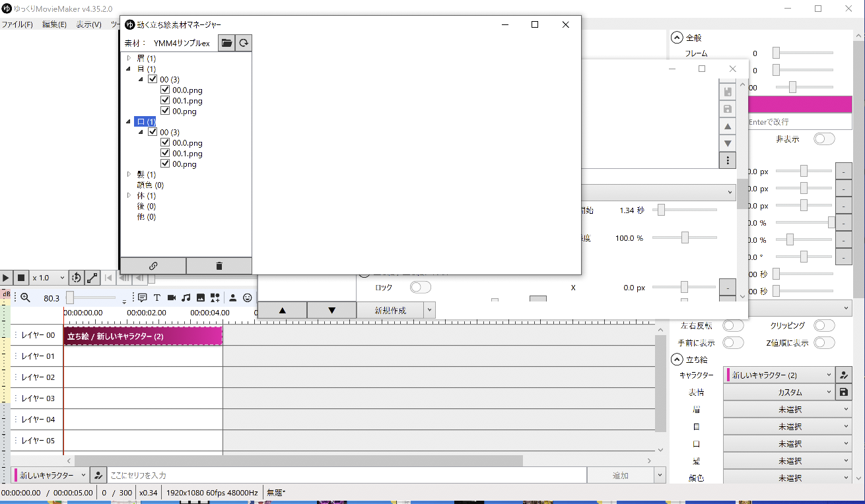The height and width of the screenshot is (504, 865).
Task: Open the material folder icon in manager
Action: tap(226, 43)
